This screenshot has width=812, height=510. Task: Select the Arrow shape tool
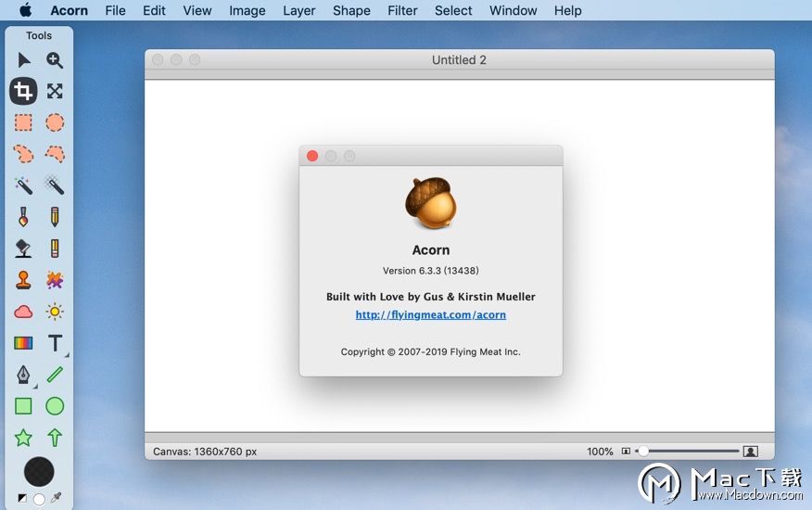pos(55,438)
